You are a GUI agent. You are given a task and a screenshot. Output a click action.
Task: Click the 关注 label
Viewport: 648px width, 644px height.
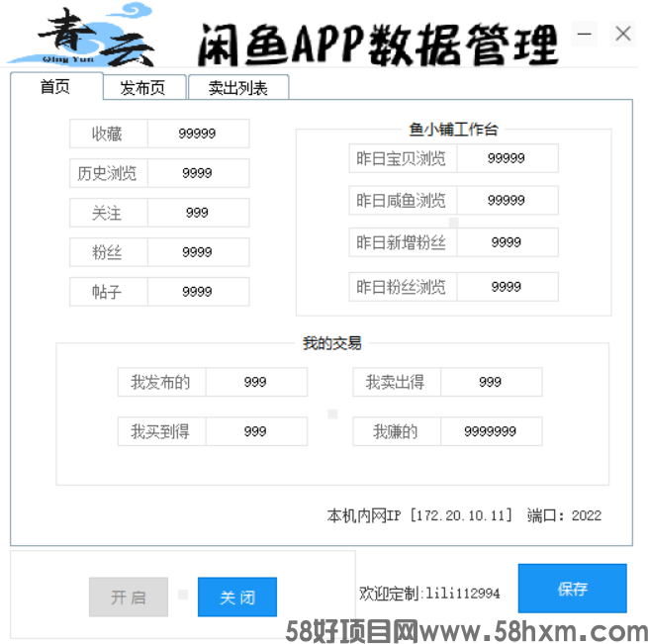(108, 213)
